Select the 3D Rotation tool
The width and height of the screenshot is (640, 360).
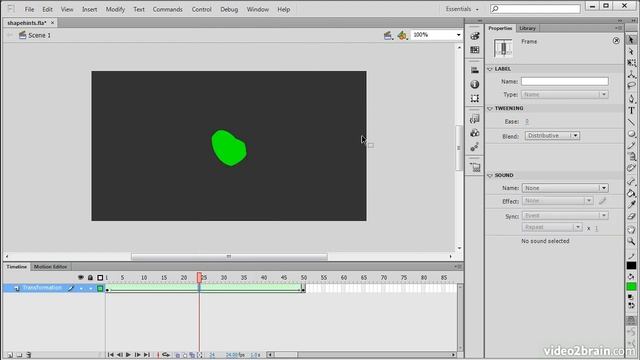[631, 75]
